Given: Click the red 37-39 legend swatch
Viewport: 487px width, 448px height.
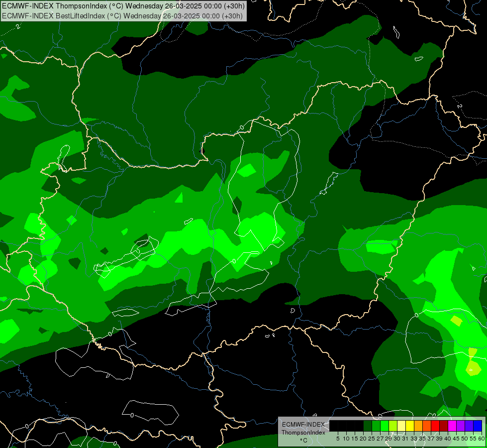Looking at the screenshot, I should tap(435, 426).
